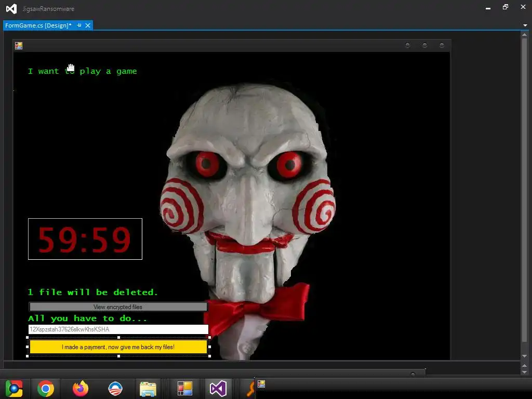This screenshot has height=399, width=532.
Task: Click the Visual Studio logo in title bar
Action: 11,8
